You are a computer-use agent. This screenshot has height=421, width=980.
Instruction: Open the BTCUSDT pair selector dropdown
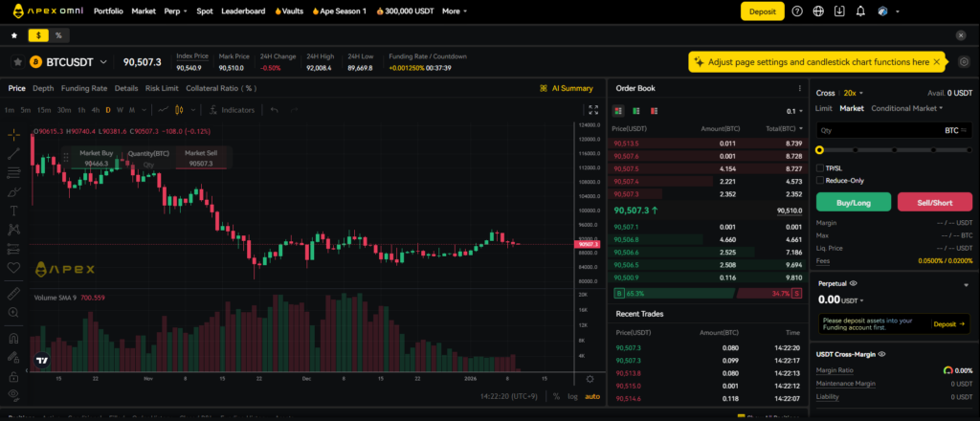click(103, 62)
